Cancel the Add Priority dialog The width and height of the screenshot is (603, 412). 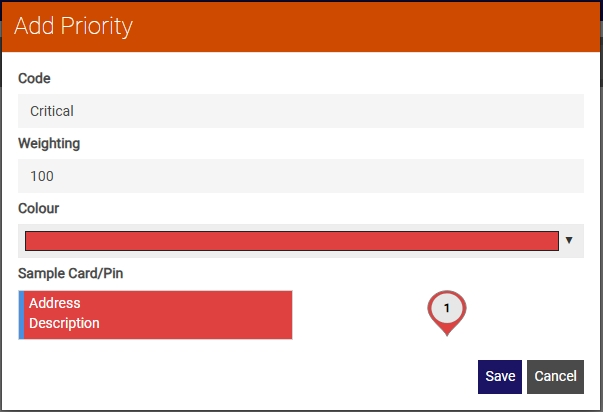[x=555, y=377]
